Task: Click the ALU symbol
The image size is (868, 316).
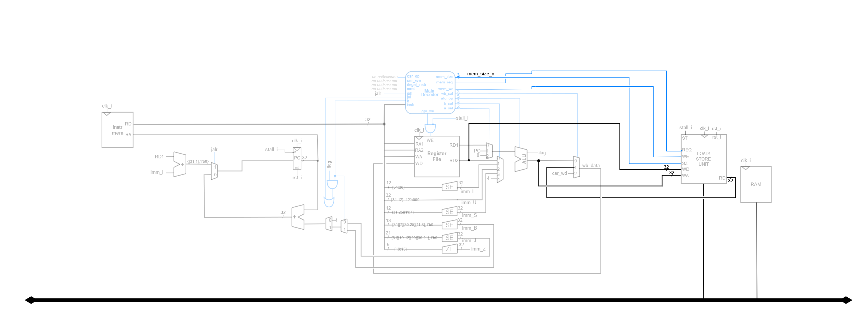Action: [x=521, y=159]
